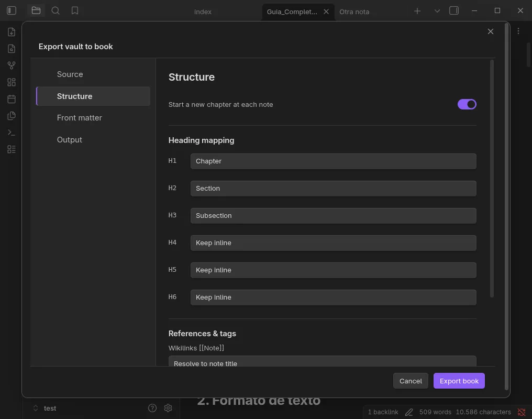The width and height of the screenshot is (532, 419).
Task: Click the pencil edit mode status icon
Action: (x=409, y=412)
